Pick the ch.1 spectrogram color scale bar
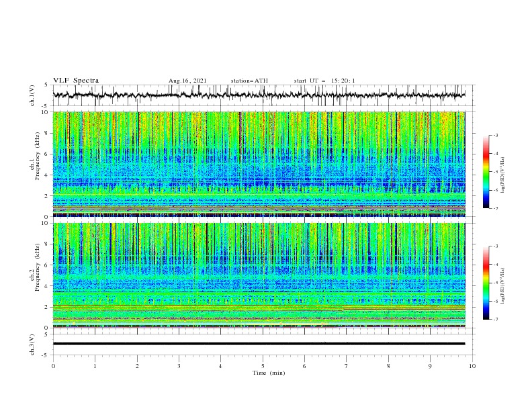The height and width of the screenshot is (411, 532). pyautogui.click(x=486, y=171)
